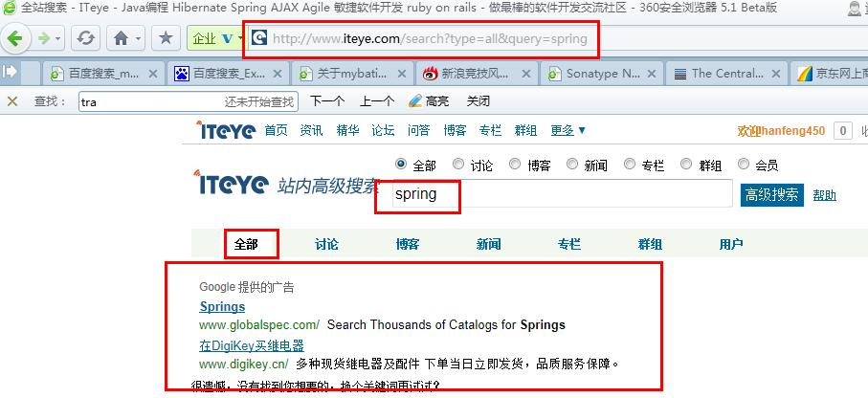Switch to the 新浪竞技风... tab
Image resolution: width=868 pixels, height=398 pixels.
pos(477,73)
